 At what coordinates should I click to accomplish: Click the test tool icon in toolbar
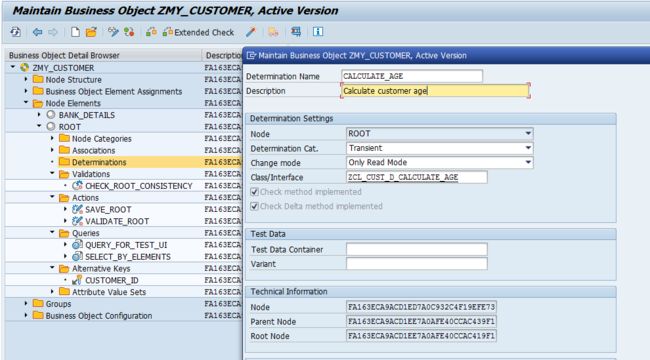tap(296, 32)
